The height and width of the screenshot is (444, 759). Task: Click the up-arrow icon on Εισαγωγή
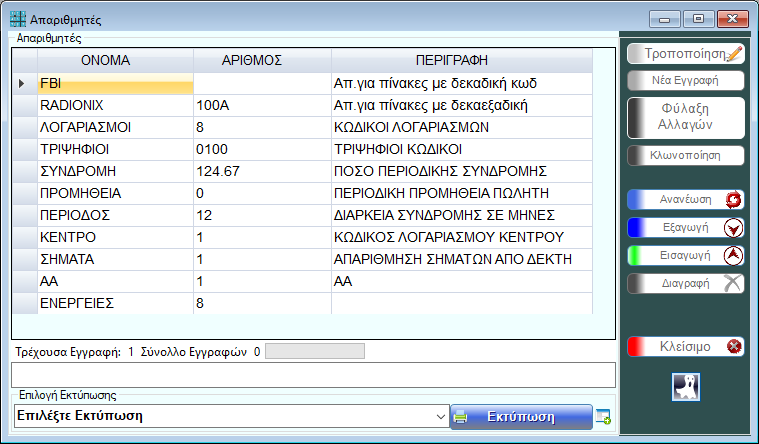pyautogui.click(x=733, y=255)
